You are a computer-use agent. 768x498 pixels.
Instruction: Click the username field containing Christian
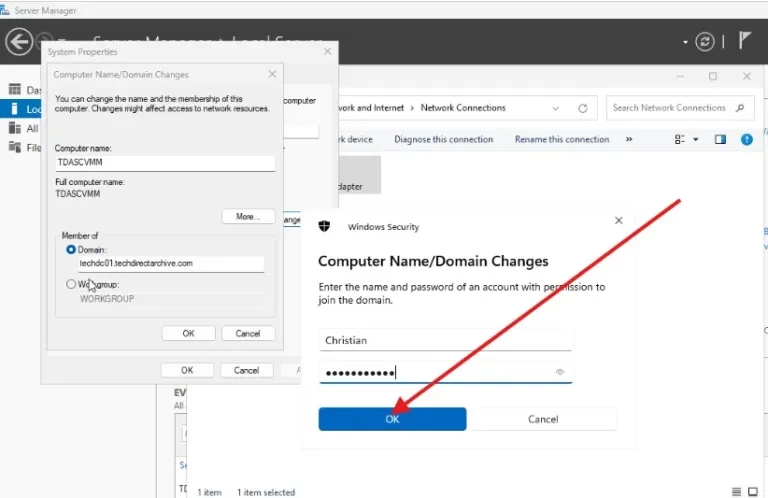[x=445, y=340]
